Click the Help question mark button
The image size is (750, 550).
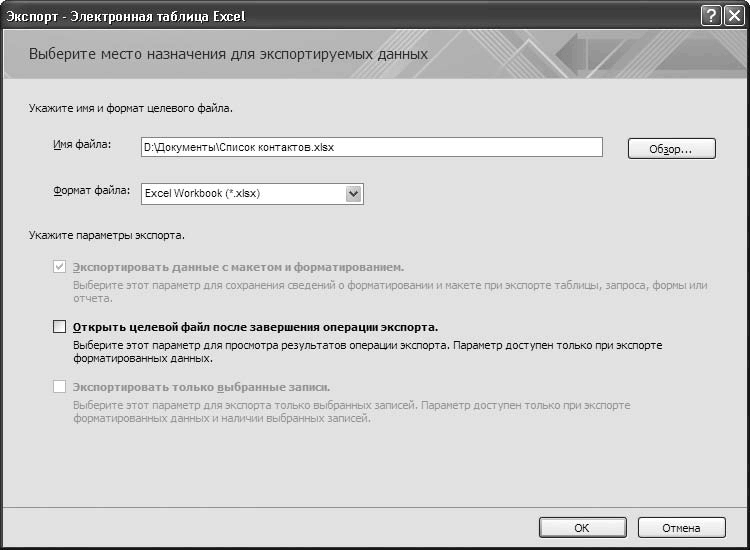[711, 16]
